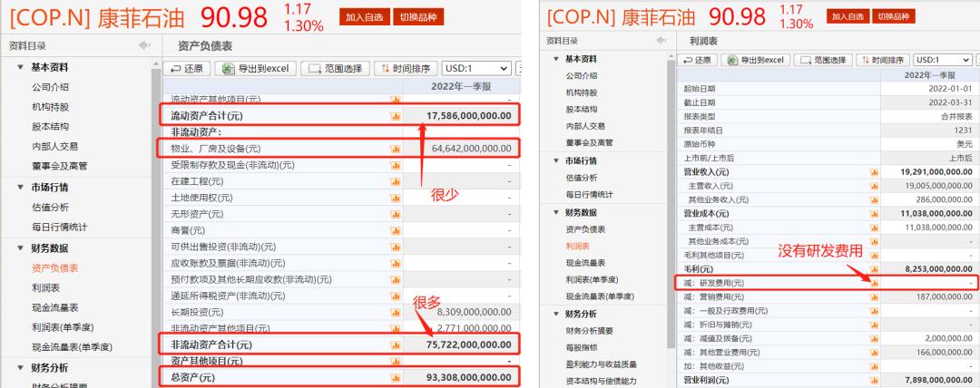Collapse 市场行情 tree in income statement window

555,160
